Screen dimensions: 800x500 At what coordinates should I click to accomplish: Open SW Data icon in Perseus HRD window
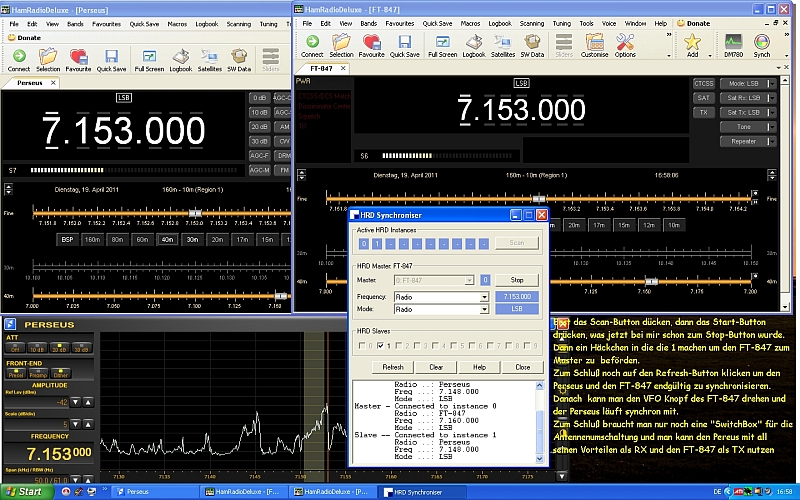[239, 56]
